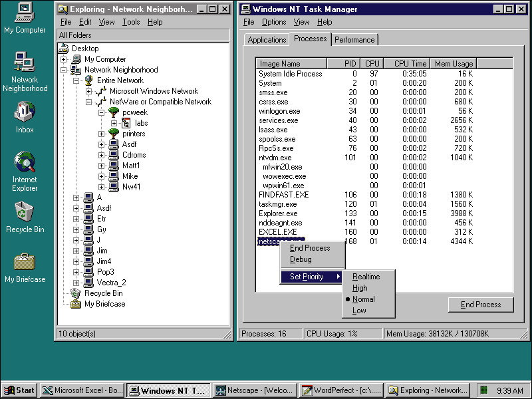Image resolution: width=532 pixels, height=399 pixels.
Task: Click the labs container icon
Action: (x=126, y=123)
